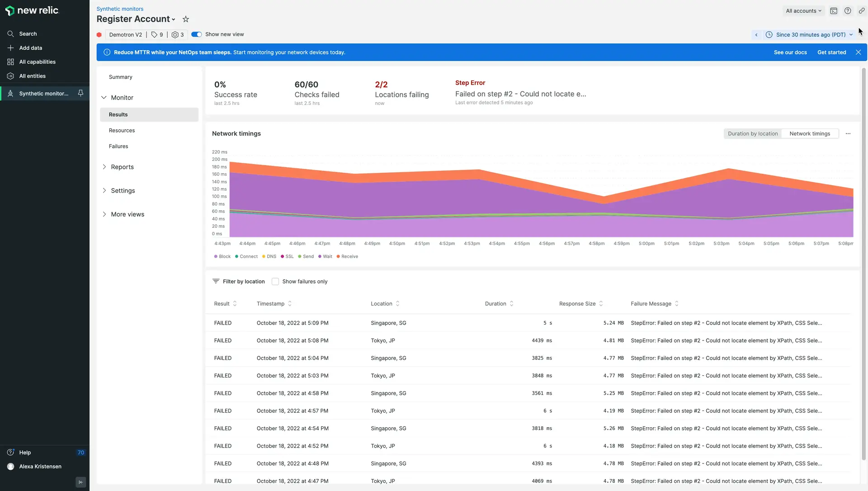Collapse sidebar with the bottom-left arrow icon
Viewport: 868px width, 491px height.
click(80, 482)
